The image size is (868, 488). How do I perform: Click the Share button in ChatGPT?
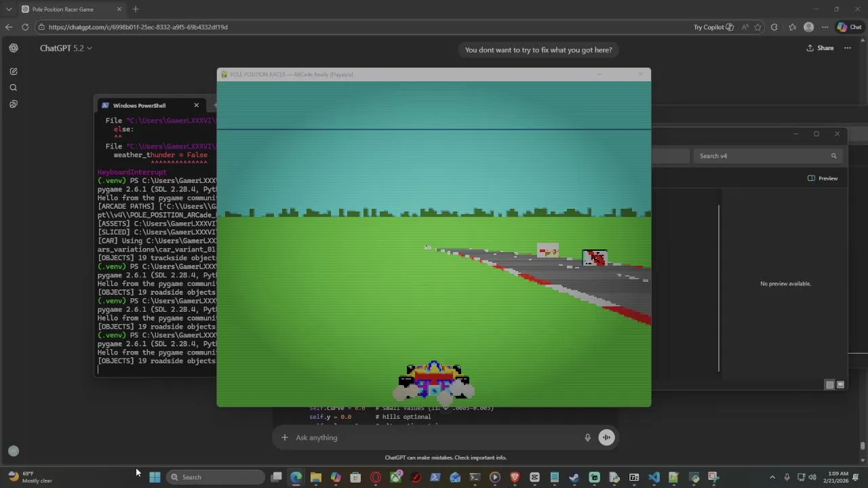(x=820, y=48)
